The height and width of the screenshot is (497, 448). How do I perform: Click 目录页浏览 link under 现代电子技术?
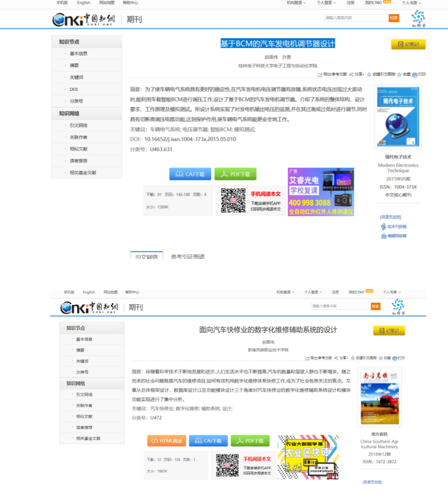[x=390, y=217]
